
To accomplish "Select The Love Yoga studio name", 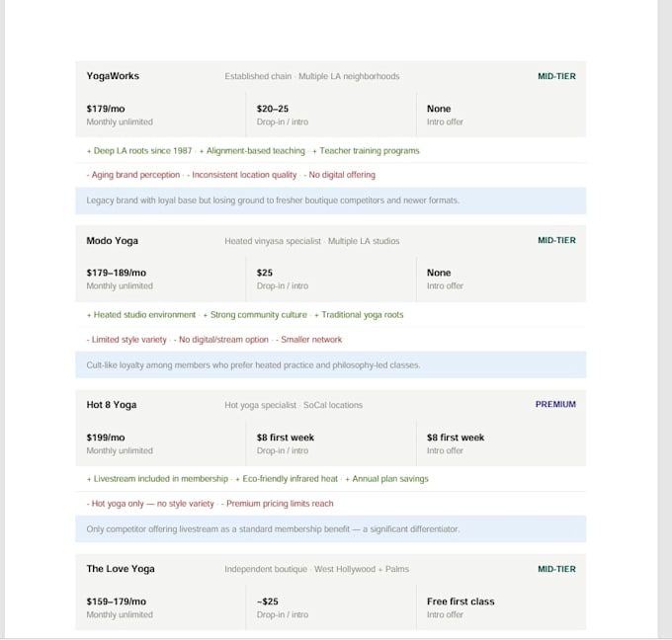I will [121, 569].
